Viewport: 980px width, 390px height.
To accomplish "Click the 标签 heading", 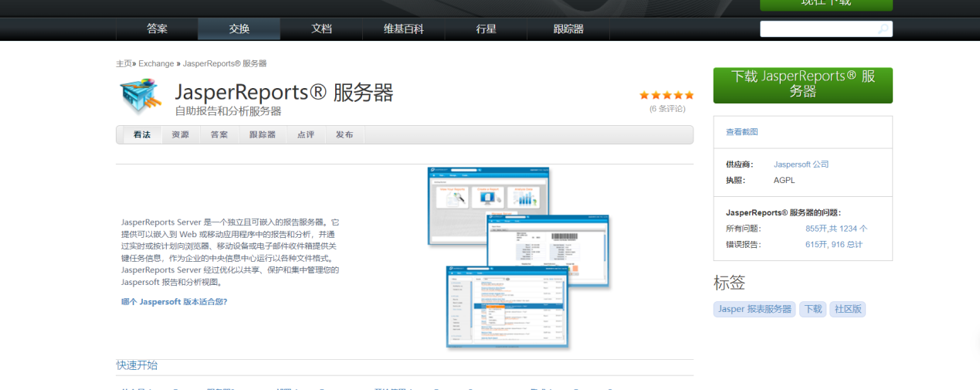I will [730, 283].
